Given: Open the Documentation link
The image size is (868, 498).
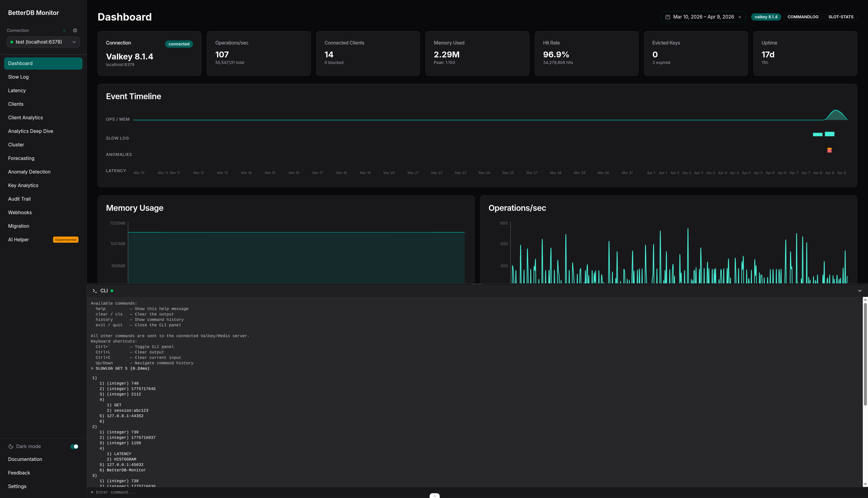Looking at the screenshot, I should (x=25, y=459).
